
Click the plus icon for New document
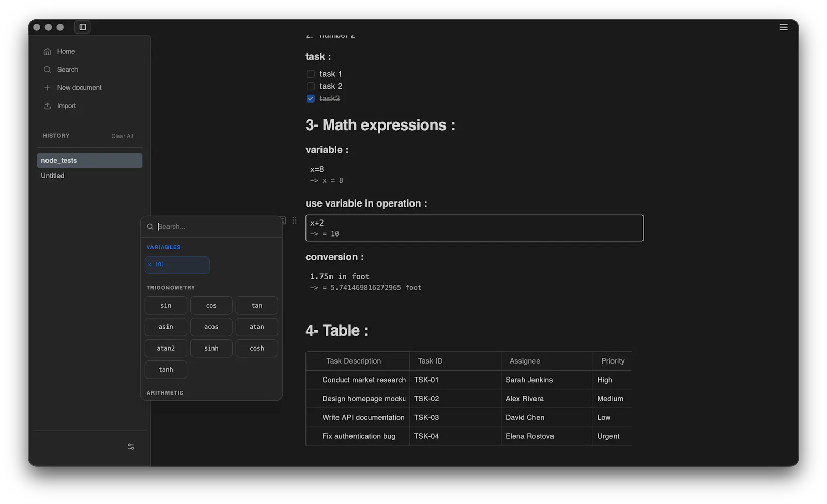point(48,88)
